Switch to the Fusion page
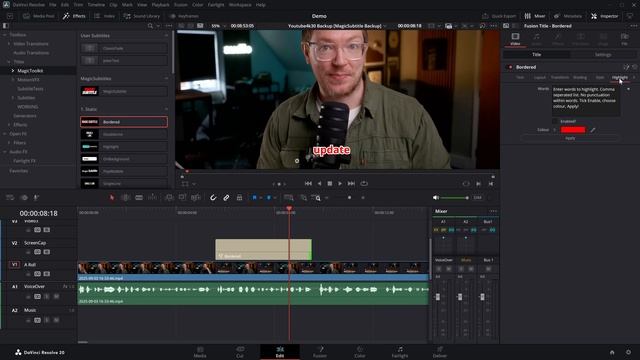This screenshot has height=360, width=640. tap(320, 352)
